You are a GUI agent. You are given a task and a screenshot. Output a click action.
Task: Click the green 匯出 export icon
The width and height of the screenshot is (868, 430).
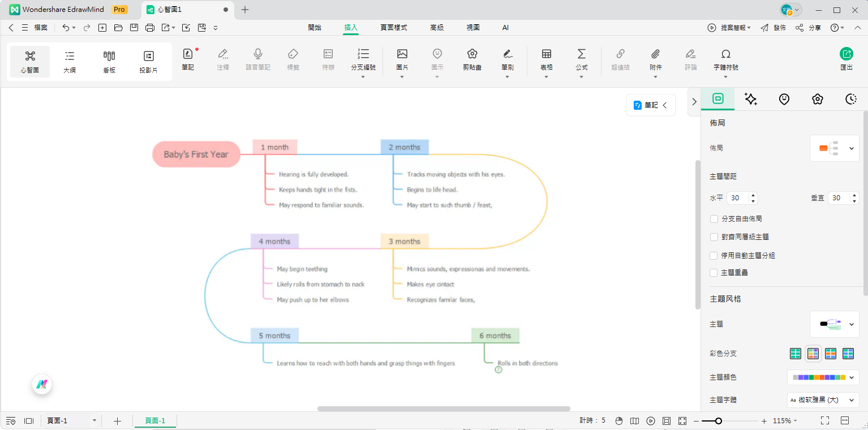click(x=846, y=54)
